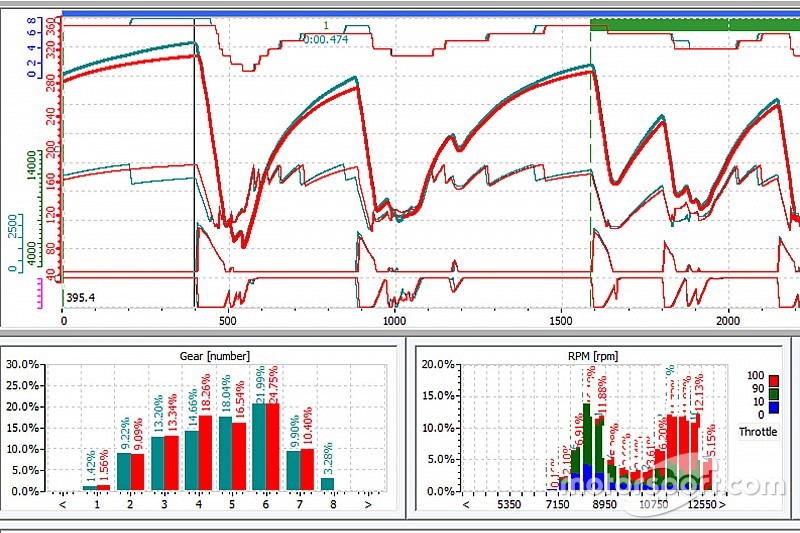Select the 21.99% gear 6 value label
Image resolution: width=800 pixels, height=533 pixels.
pyautogui.click(x=259, y=385)
